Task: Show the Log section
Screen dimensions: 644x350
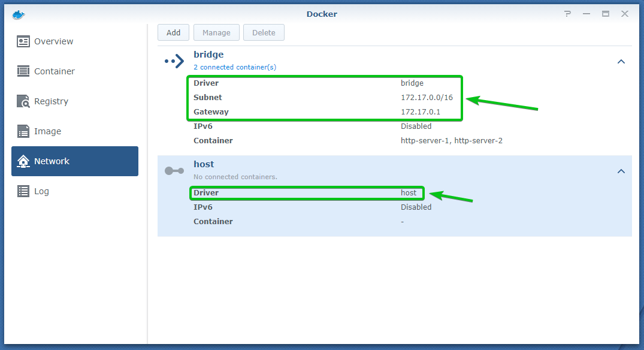Action: click(x=75, y=191)
